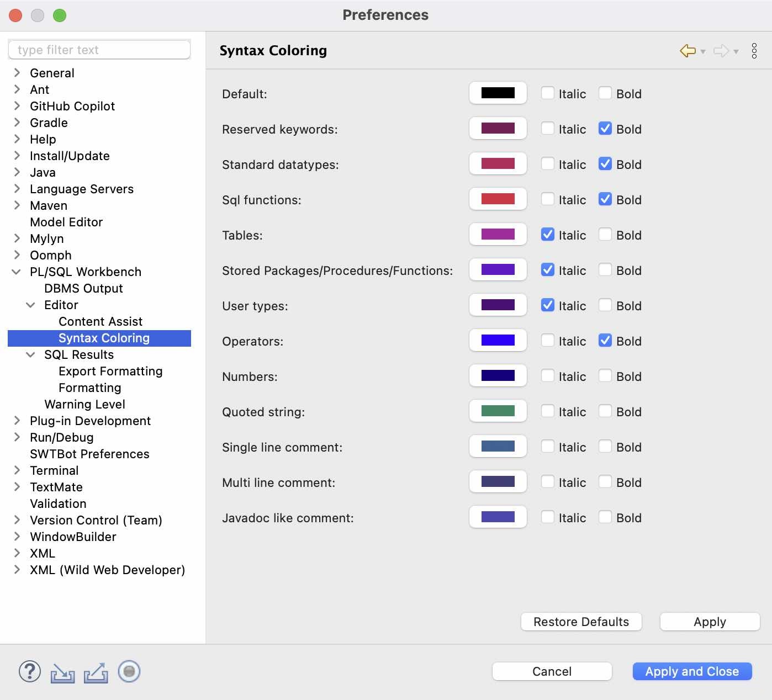
Task: Collapse the SQL Results section
Action: pos(30,354)
